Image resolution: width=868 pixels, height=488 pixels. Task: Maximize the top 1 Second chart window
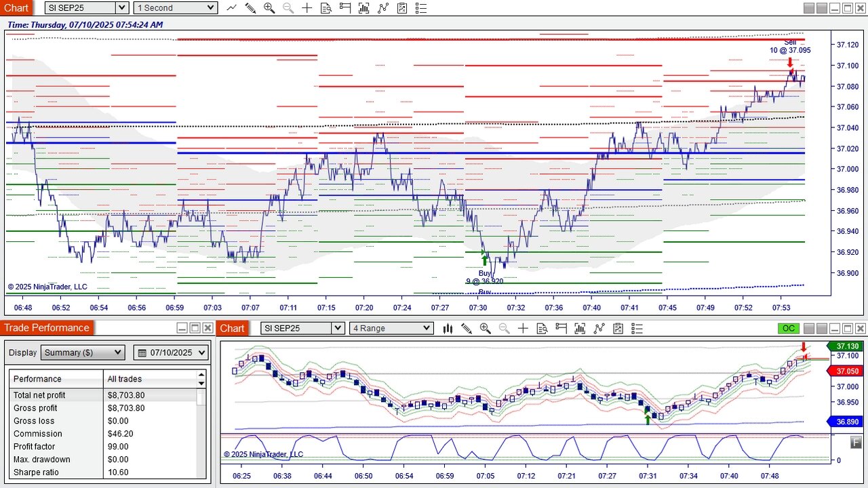848,8
